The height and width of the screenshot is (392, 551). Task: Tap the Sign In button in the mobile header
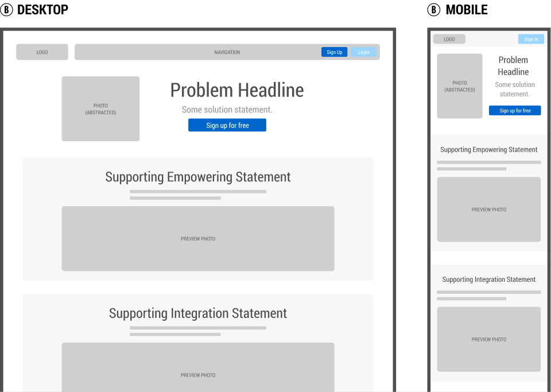click(531, 39)
